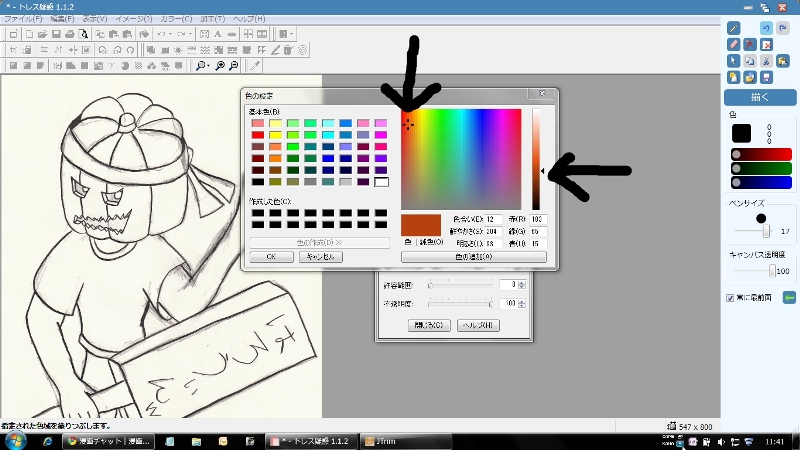Screen dimensions: 800x450
Task: Click the diagonal line tool icon
Action: pyautogui.click(x=276, y=50)
